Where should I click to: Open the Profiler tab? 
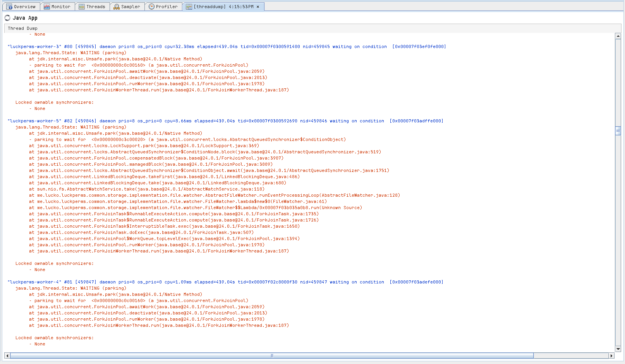coord(163,7)
